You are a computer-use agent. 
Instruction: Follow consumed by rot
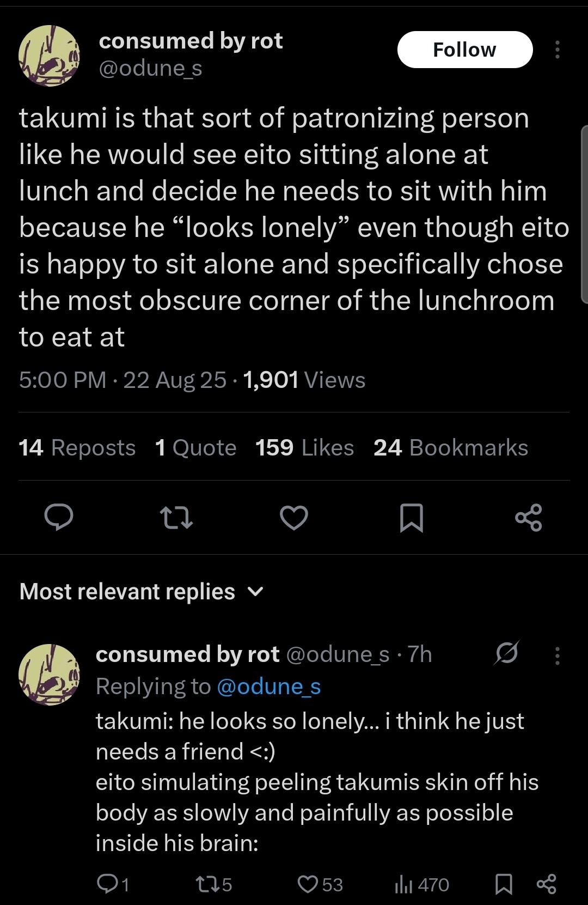(465, 50)
